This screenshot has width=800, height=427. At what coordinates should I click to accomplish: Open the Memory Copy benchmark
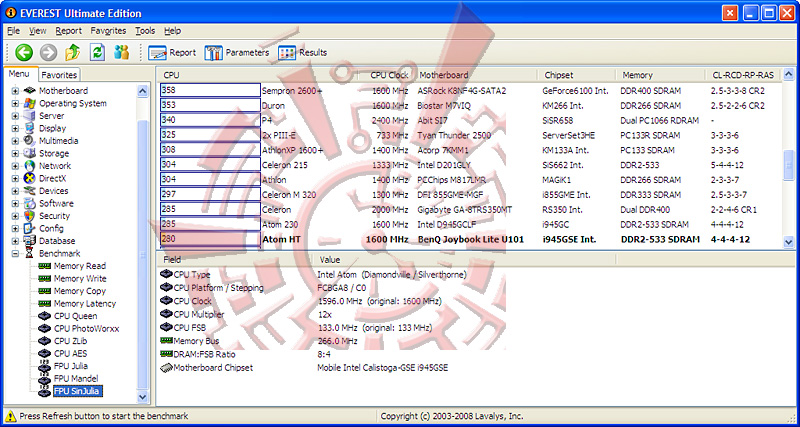pyautogui.click(x=80, y=291)
